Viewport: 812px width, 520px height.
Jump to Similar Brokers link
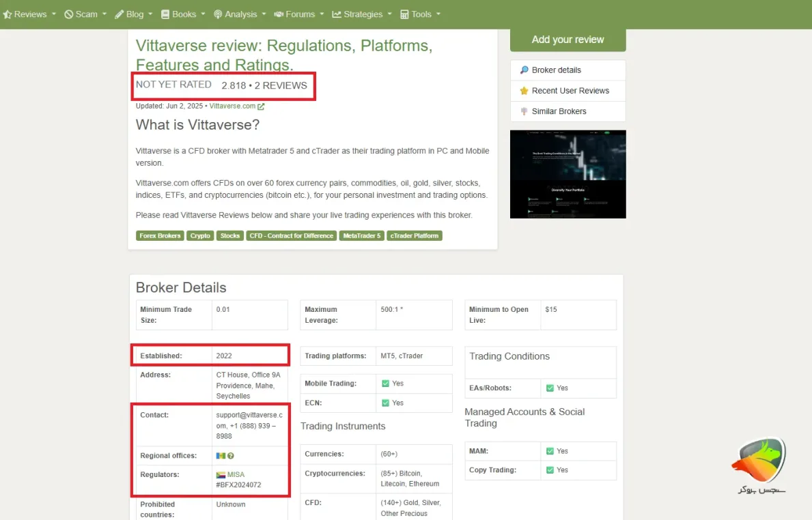(559, 111)
